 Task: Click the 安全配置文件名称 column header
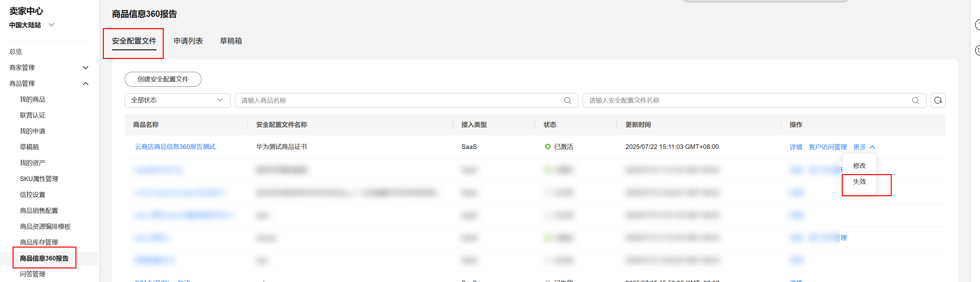(x=281, y=125)
